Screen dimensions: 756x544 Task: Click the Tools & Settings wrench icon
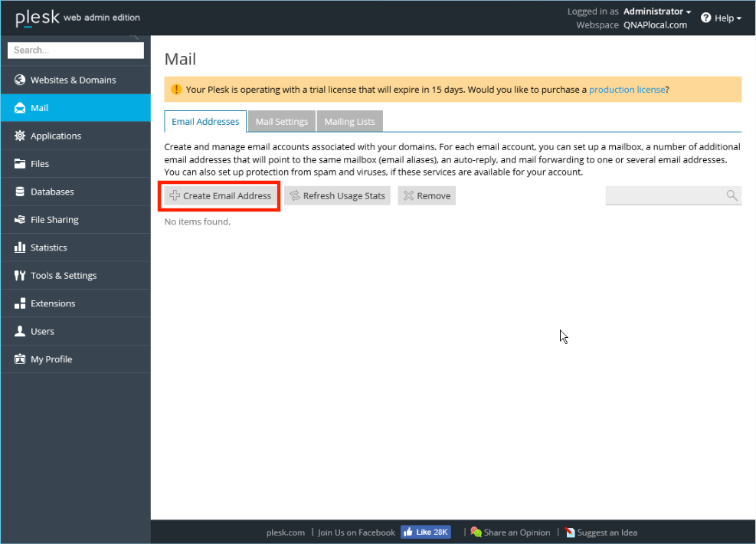click(x=20, y=276)
